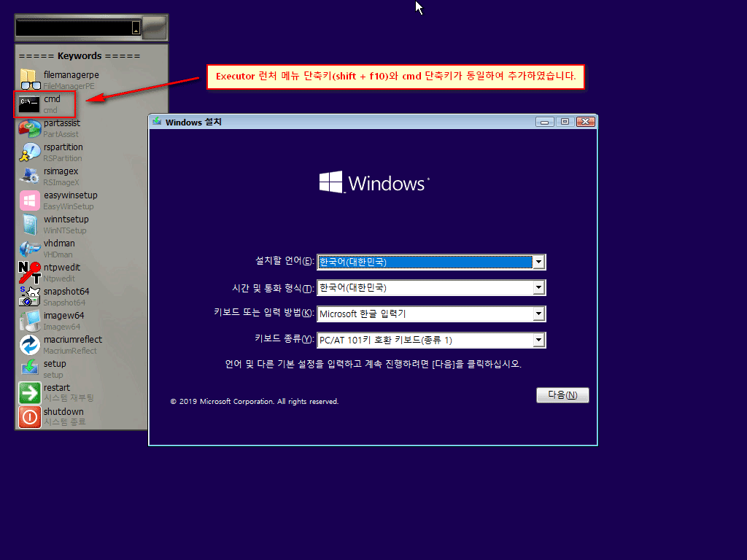This screenshot has height=560, width=747.
Task: Select the 'restart' keyword label
Action: tap(57, 388)
